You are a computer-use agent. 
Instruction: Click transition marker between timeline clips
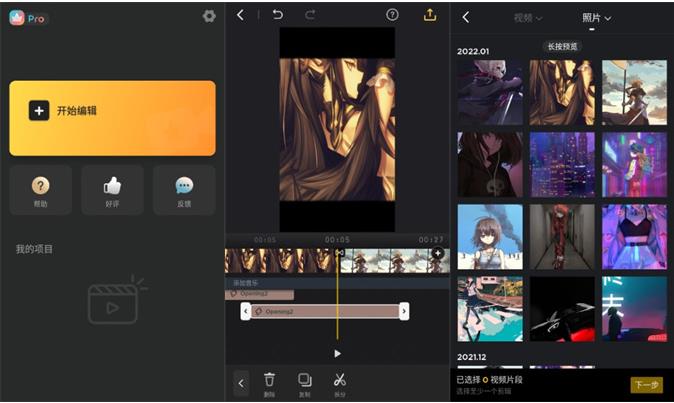click(x=339, y=253)
